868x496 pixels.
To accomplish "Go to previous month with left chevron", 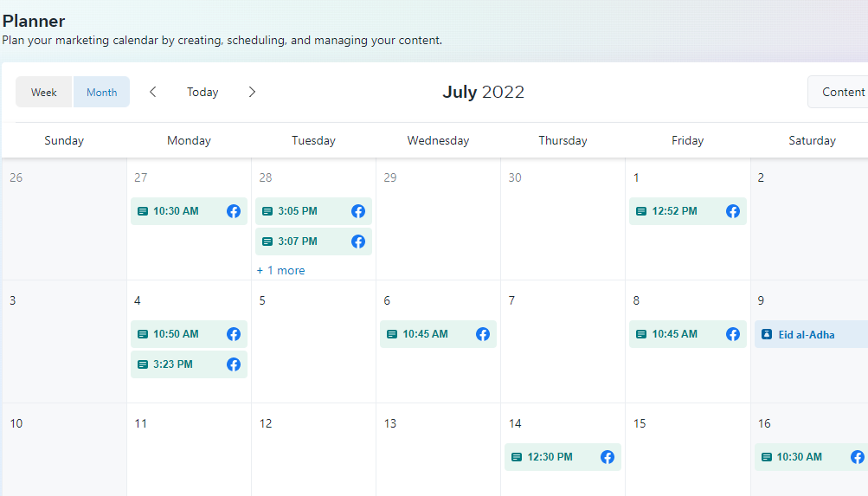I will tap(153, 92).
